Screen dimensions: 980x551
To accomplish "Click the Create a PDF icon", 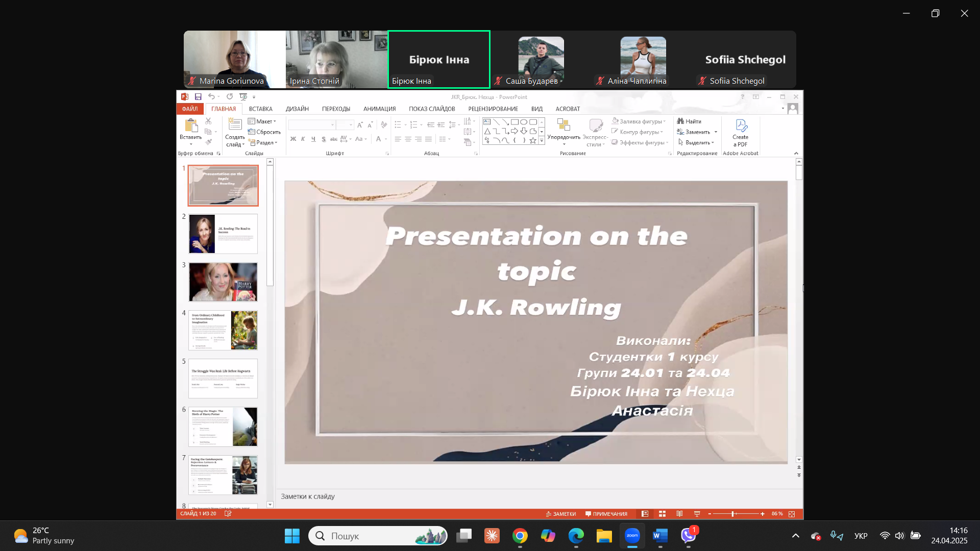I will pos(741,126).
